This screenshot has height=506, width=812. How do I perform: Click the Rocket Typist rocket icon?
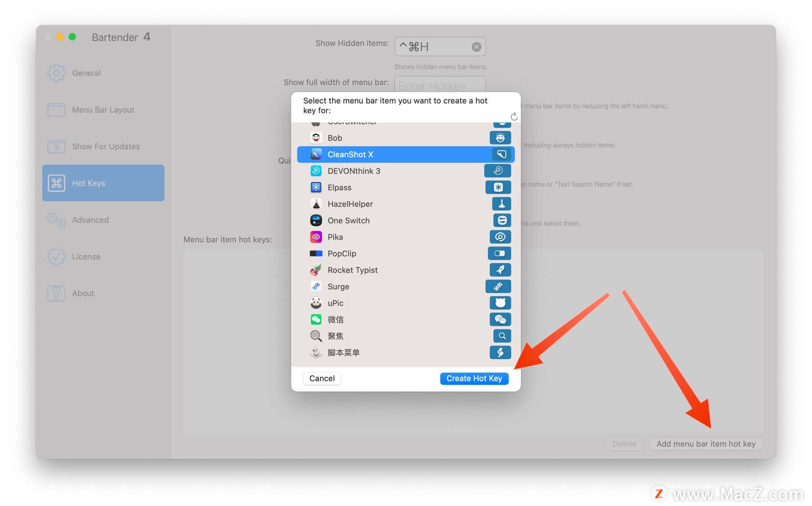[316, 270]
